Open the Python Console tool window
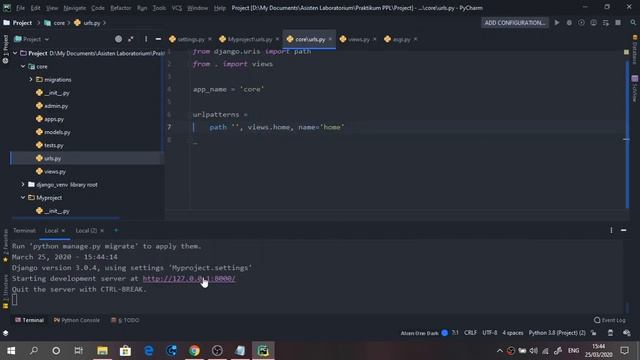The width and height of the screenshot is (640, 360). [x=76, y=320]
